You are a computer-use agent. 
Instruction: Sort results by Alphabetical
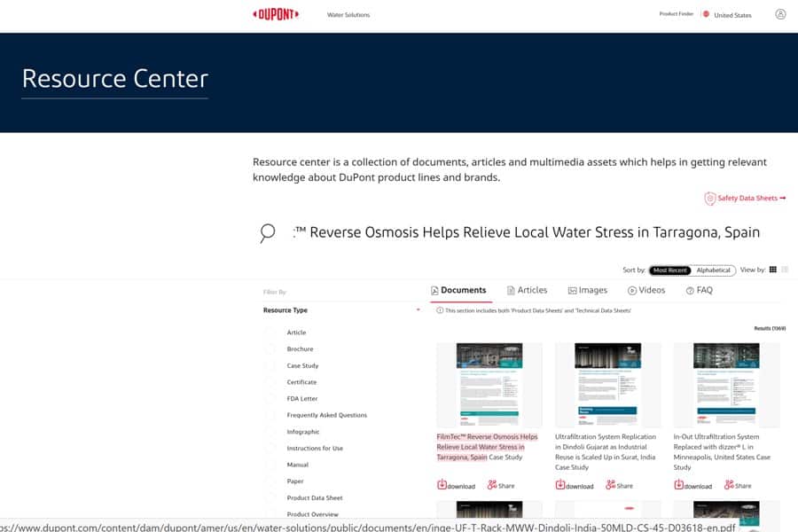click(x=713, y=270)
